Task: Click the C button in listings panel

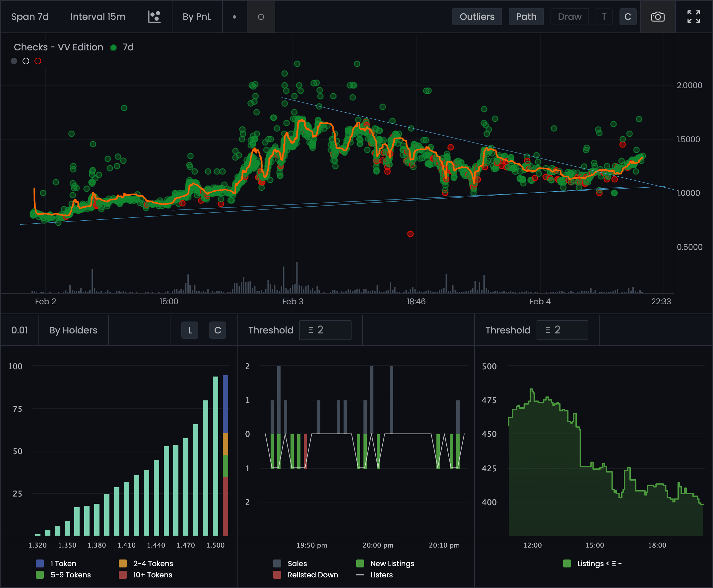Action: point(218,330)
